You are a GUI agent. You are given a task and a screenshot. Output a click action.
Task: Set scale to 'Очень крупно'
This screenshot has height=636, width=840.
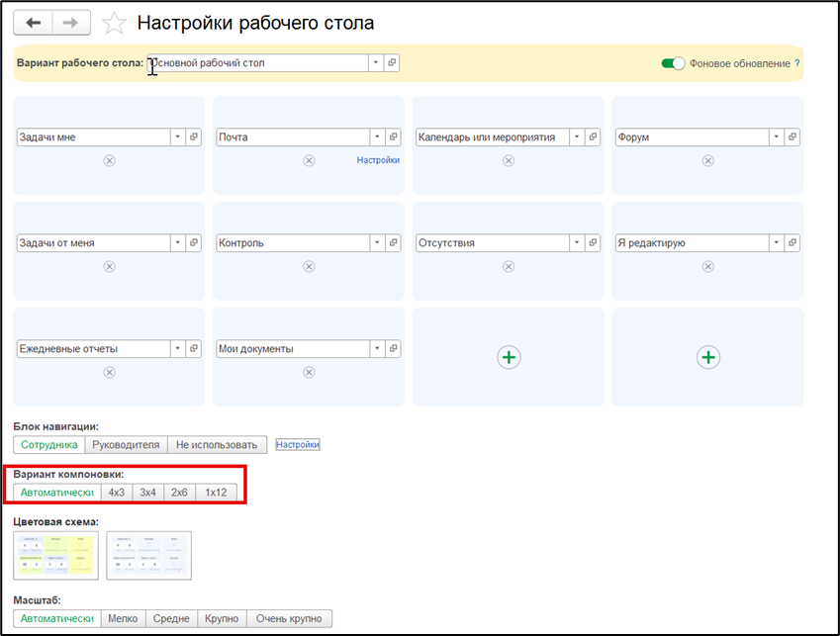click(x=289, y=618)
